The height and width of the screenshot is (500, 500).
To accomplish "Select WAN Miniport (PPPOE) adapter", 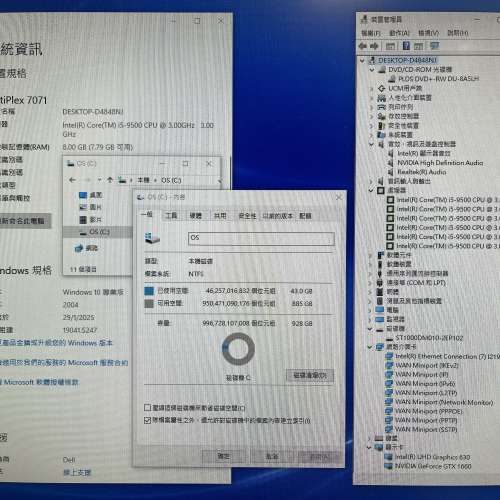I will point(429,411).
